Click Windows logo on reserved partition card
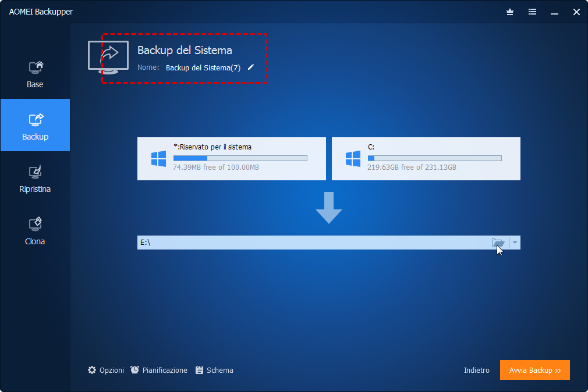The image size is (588, 392). point(158,159)
